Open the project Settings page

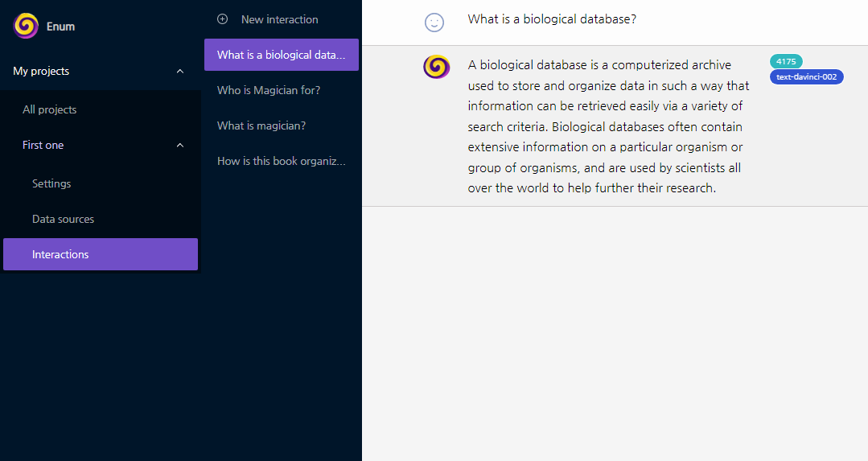(51, 184)
